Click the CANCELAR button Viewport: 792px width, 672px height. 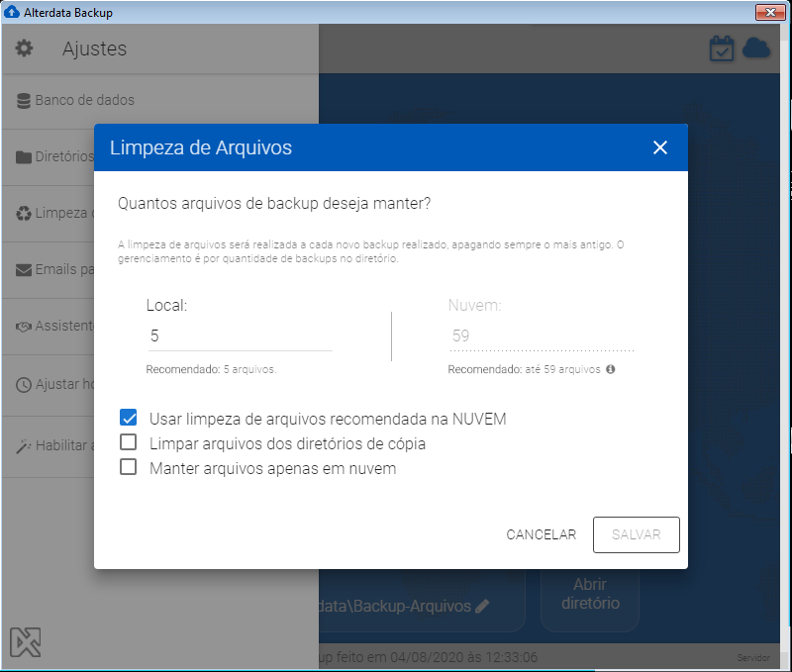point(541,534)
